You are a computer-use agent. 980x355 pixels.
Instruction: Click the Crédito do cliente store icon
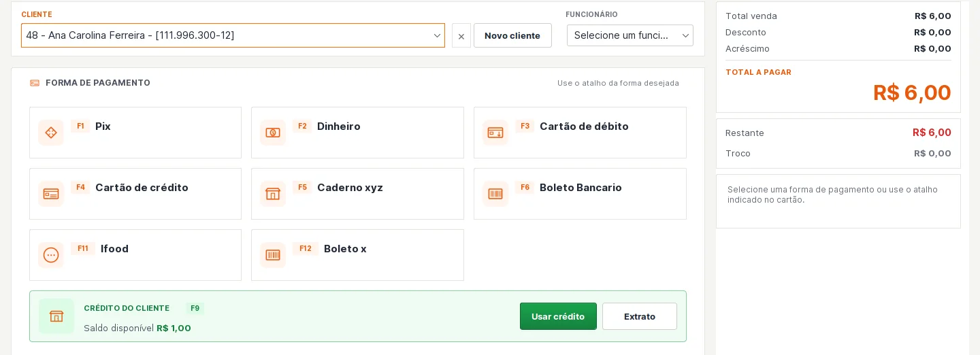pos(56,316)
